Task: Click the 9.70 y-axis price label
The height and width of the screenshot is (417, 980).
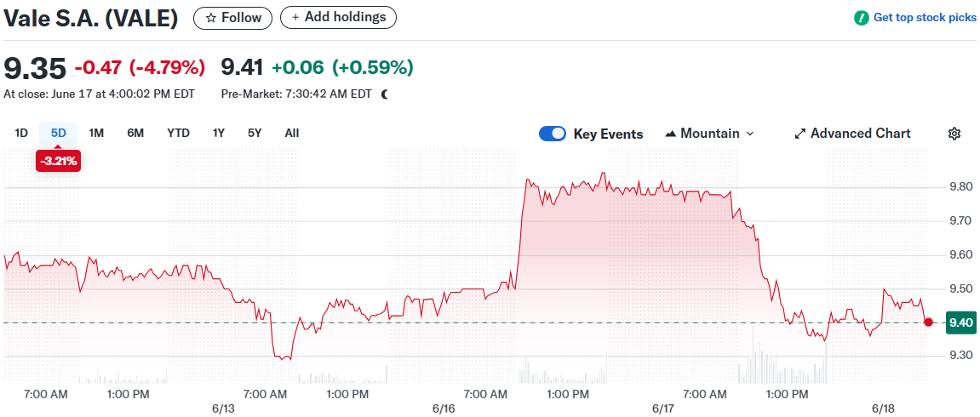Action: (x=960, y=221)
